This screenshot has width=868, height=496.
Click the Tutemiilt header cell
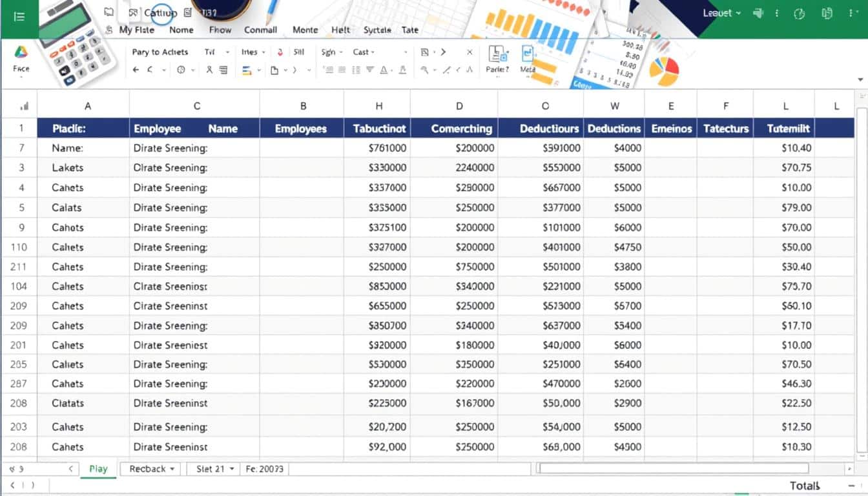pos(784,129)
